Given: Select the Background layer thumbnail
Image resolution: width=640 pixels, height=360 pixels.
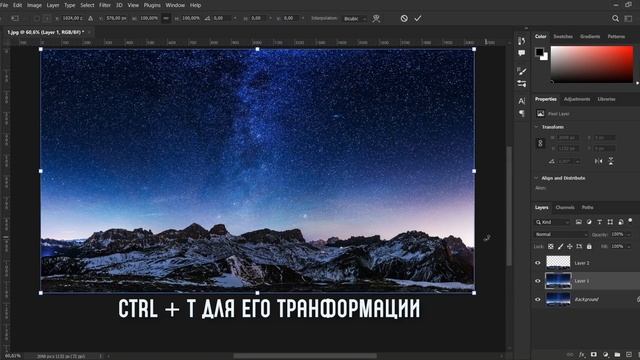Looking at the screenshot, I should (x=558, y=299).
